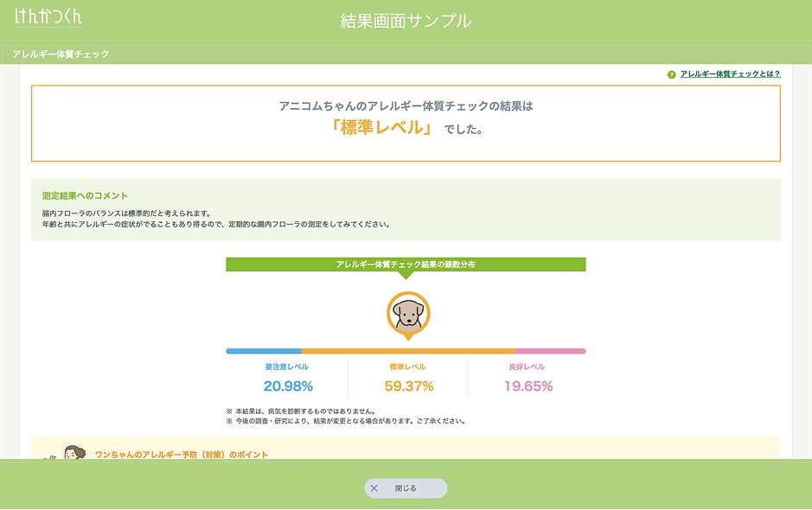This screenshot has width=812, height=510.
Task: Click the advisor woman illustration
Action: pyautogui.click(x=70, y=453)
